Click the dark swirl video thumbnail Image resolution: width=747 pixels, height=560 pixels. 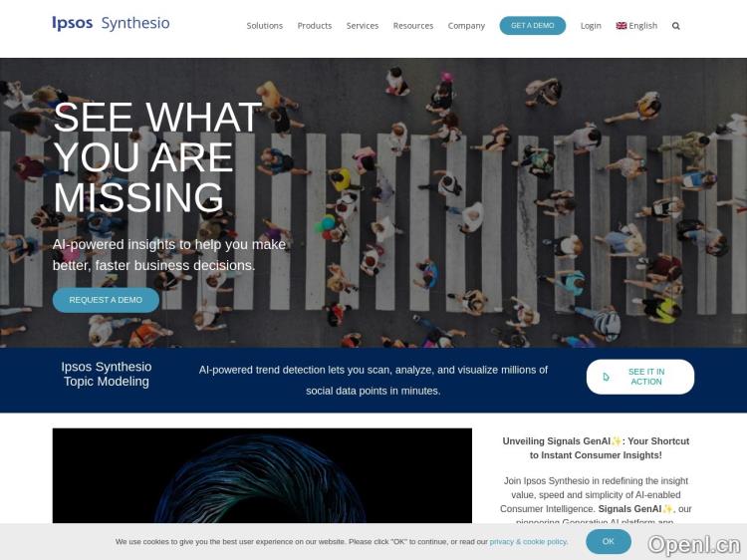point(262,475)
